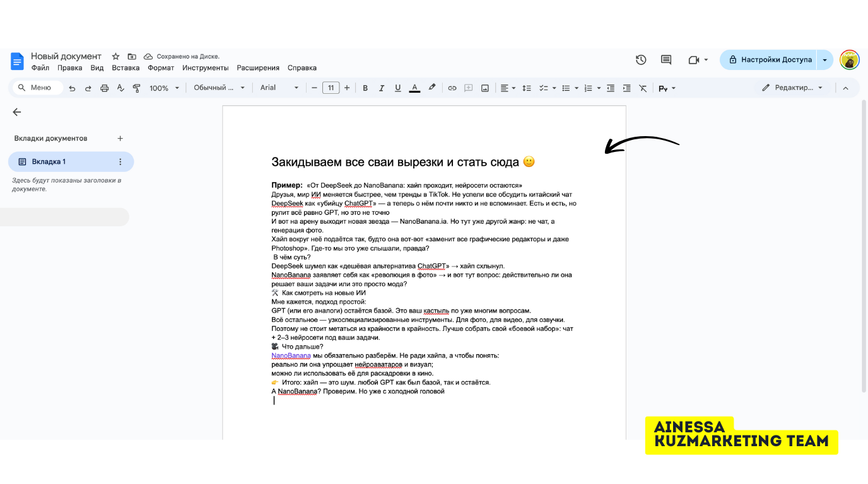The height and width of the screenshot is (484, 868).
Task: Check the cloud save status icon
Action: (148, 57)
